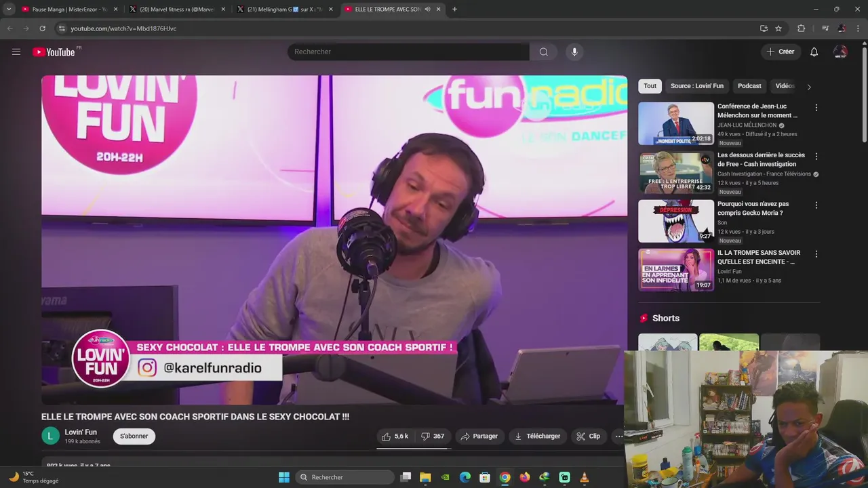This screenshot has width=868, height=488.
Task: Open Task View in the taskbar
Action: (x=406, y=477)
